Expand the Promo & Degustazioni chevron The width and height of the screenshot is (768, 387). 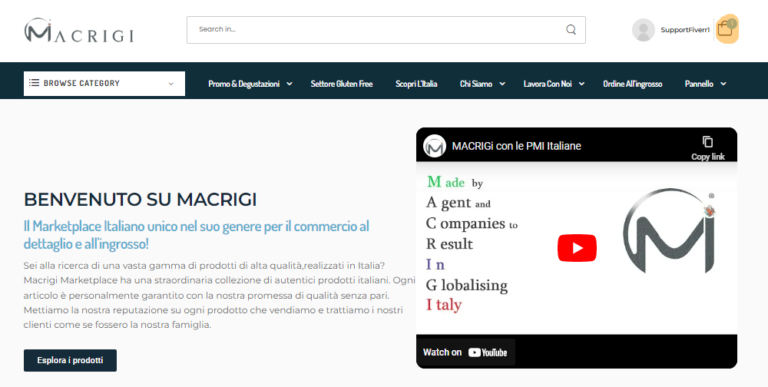(289, 84)
